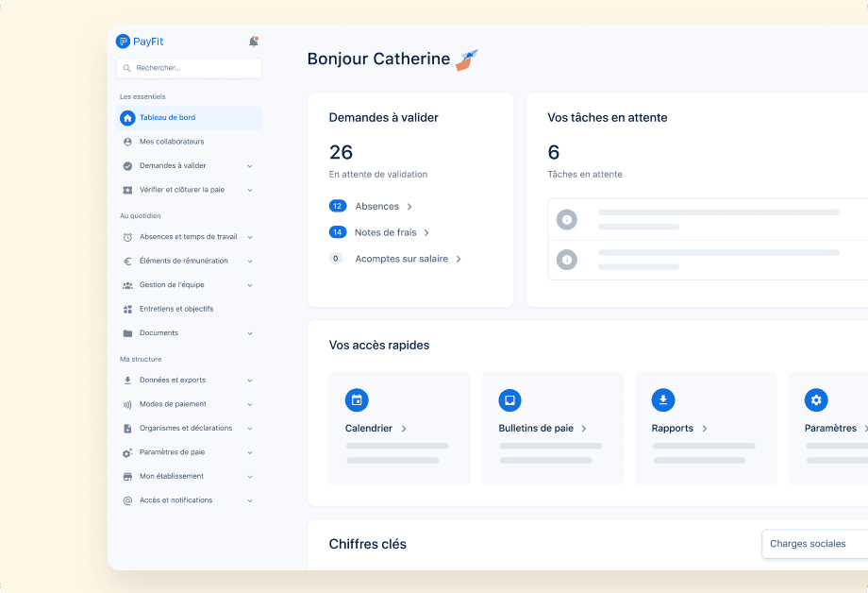
Task: Open the Bulletins de paie quick access
Action: pos(542,429)
